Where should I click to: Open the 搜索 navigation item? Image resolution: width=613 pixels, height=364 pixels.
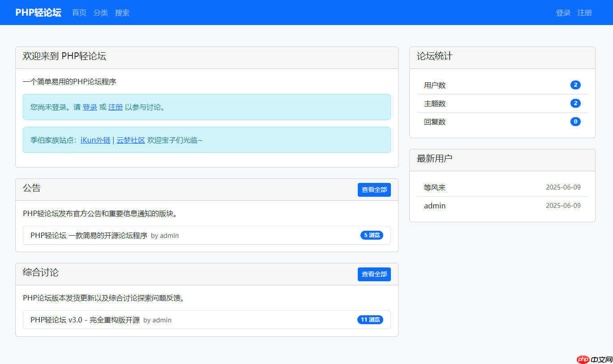[122, 13]
